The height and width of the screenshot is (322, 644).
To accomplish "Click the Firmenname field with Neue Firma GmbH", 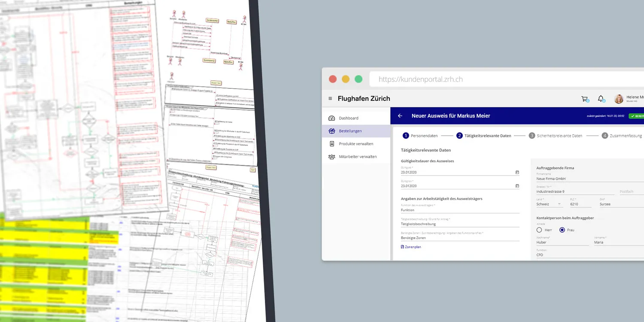I will pyautogui.click(x=590, y=177).
